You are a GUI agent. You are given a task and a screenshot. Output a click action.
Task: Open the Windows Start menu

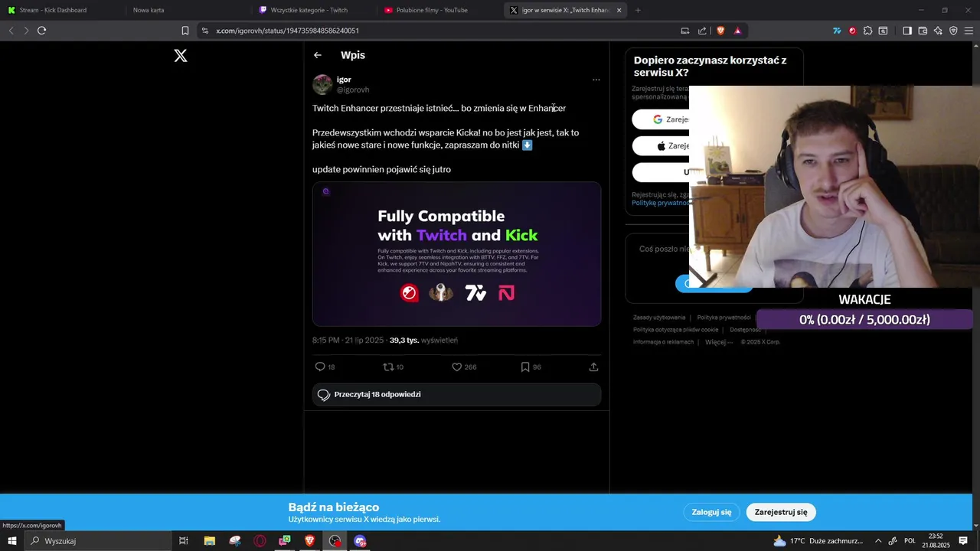(x=11, y=541)
